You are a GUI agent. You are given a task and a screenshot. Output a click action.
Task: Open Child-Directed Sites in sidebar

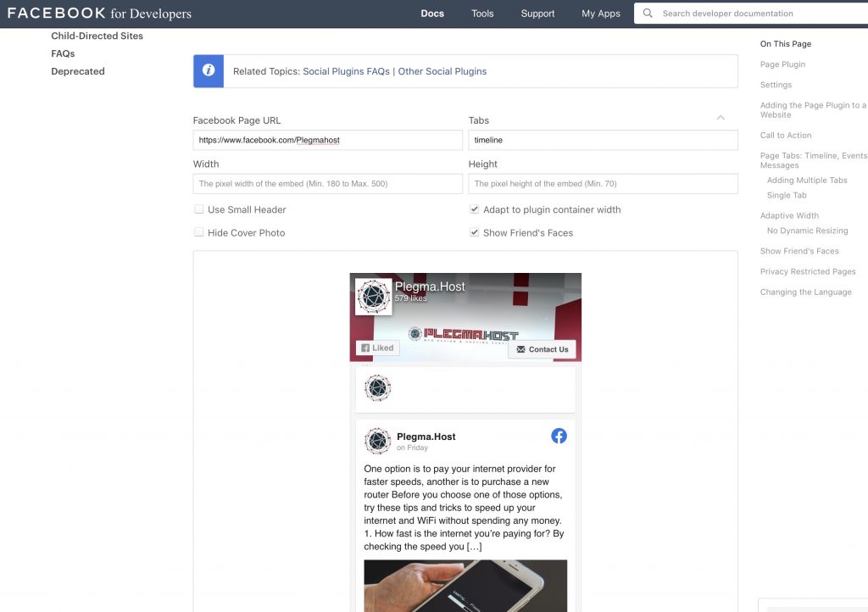tap(97, 36)
